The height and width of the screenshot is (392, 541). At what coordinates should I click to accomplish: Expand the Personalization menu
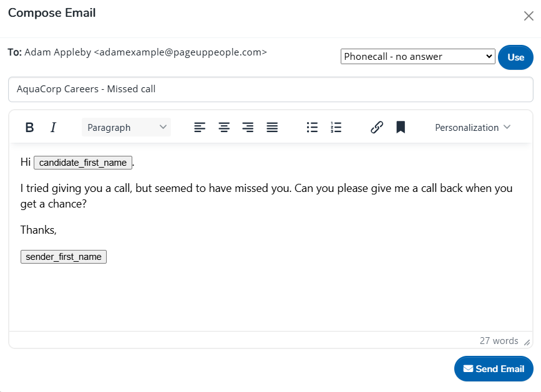[472, 128]
